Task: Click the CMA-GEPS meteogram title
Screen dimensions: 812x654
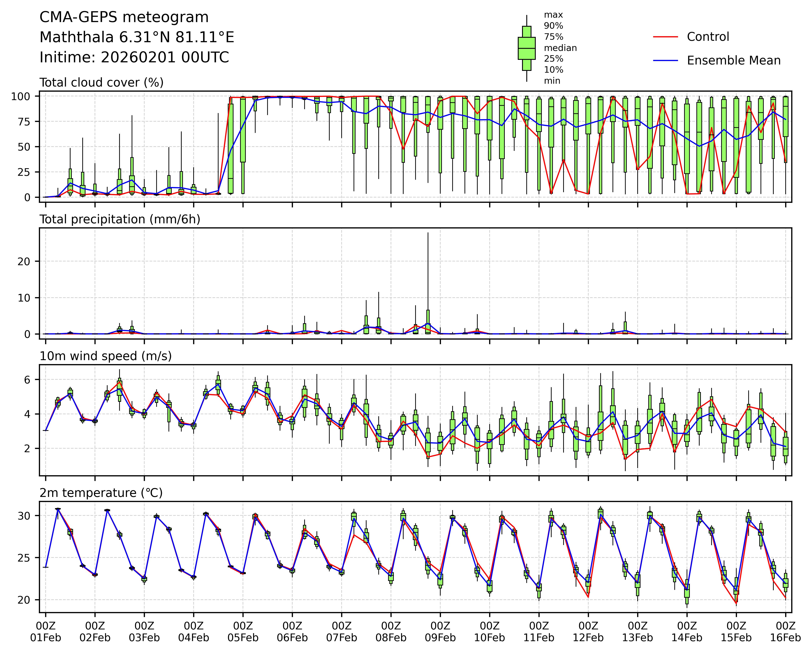Action: [x=124, y=17]
